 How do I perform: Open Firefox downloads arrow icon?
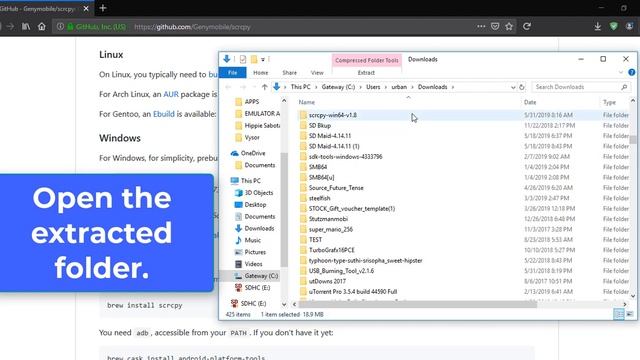pos(598,27)
